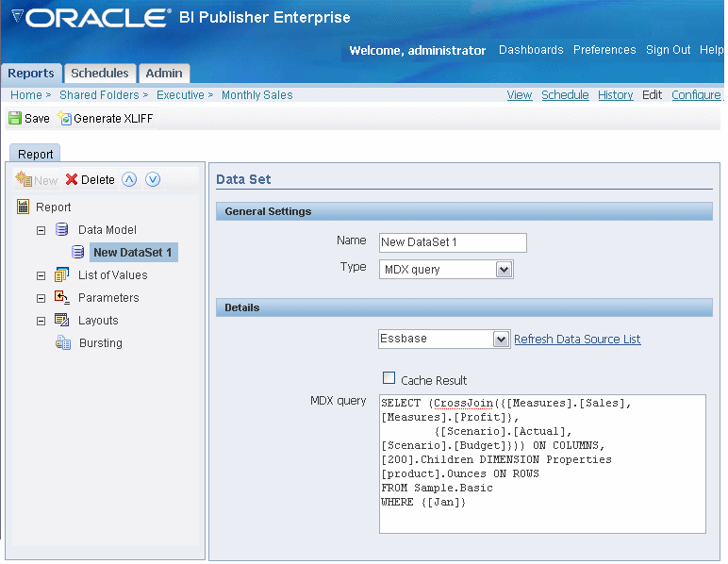The height and width of the screenshot is (564, 728).
Task: Switch to the Schedules tab
Action: 100,74
